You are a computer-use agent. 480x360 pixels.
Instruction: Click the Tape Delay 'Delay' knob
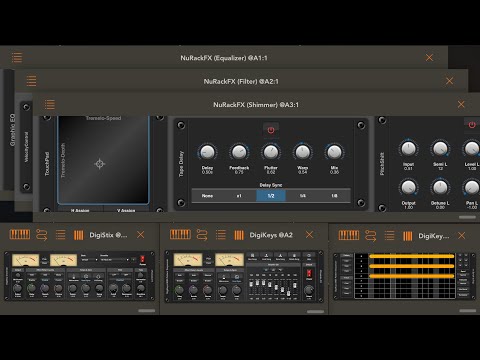pyautogui.click(x=207, y=152)
